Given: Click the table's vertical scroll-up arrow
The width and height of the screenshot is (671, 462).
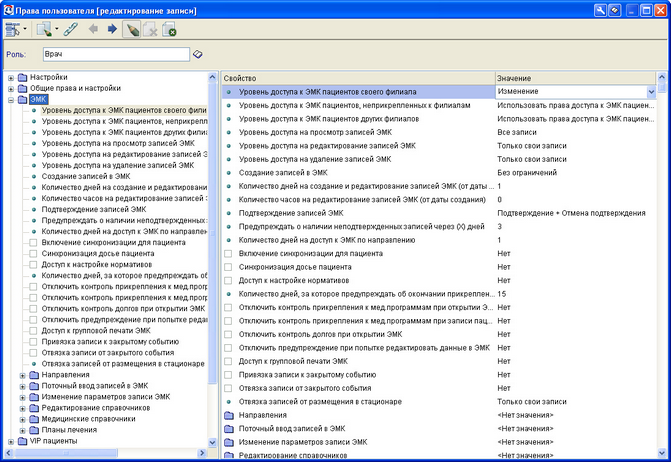Looking at the screenshot, I should point(662,77).
